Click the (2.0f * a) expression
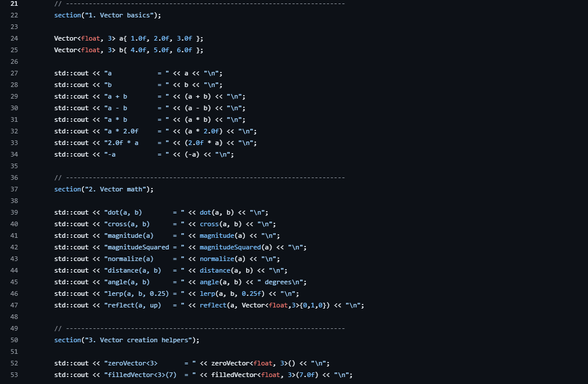 pos(204,143)
